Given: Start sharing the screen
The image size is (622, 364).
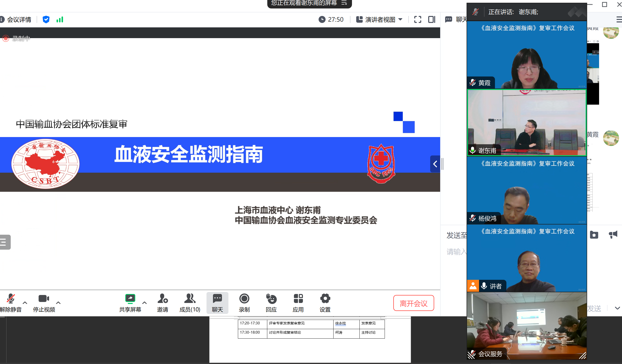Looking at the screenshot, I should (130, 303).
